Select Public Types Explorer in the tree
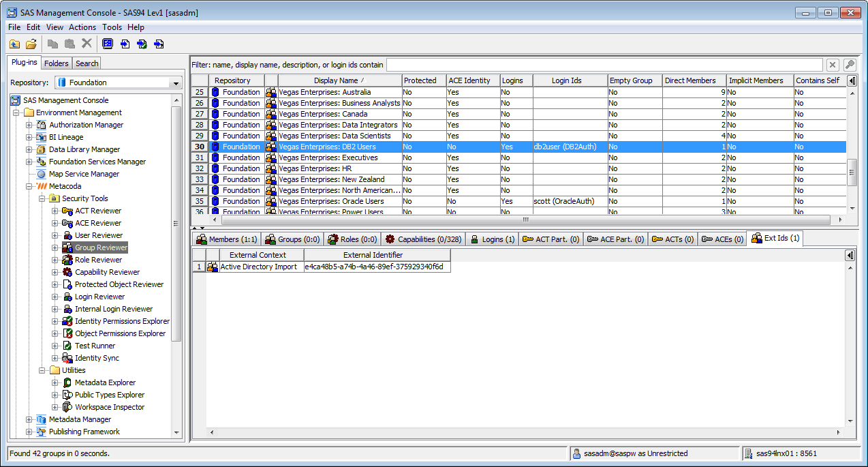868x467 pixels. (110, 395)
